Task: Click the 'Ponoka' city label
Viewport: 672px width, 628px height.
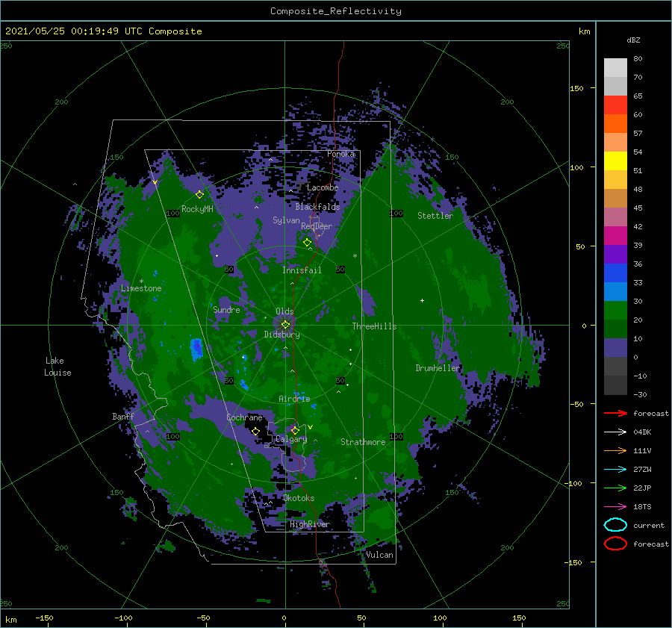Action: click(x=340, y=154)
